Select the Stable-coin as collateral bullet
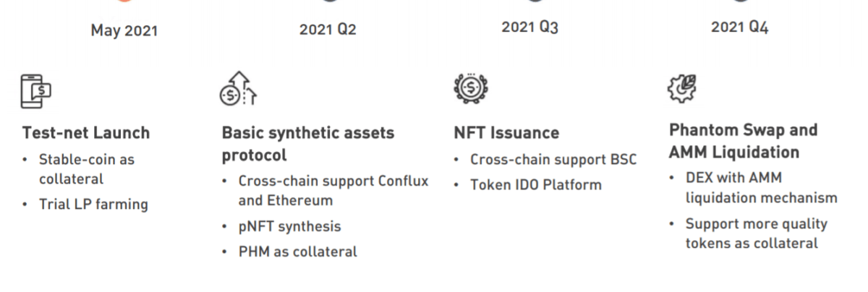 click(x=86, y=168)
